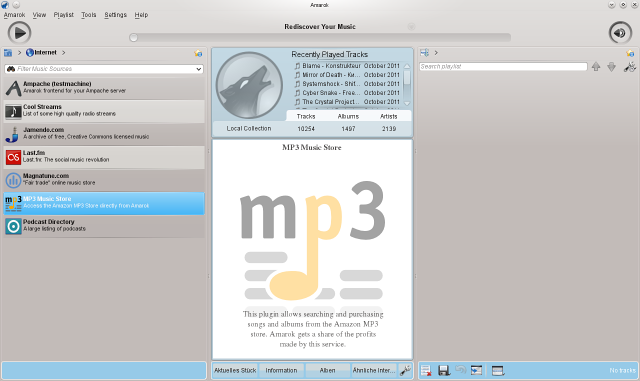Click the Podcast Directory icon
640x381 pixels.
point(13,226)
